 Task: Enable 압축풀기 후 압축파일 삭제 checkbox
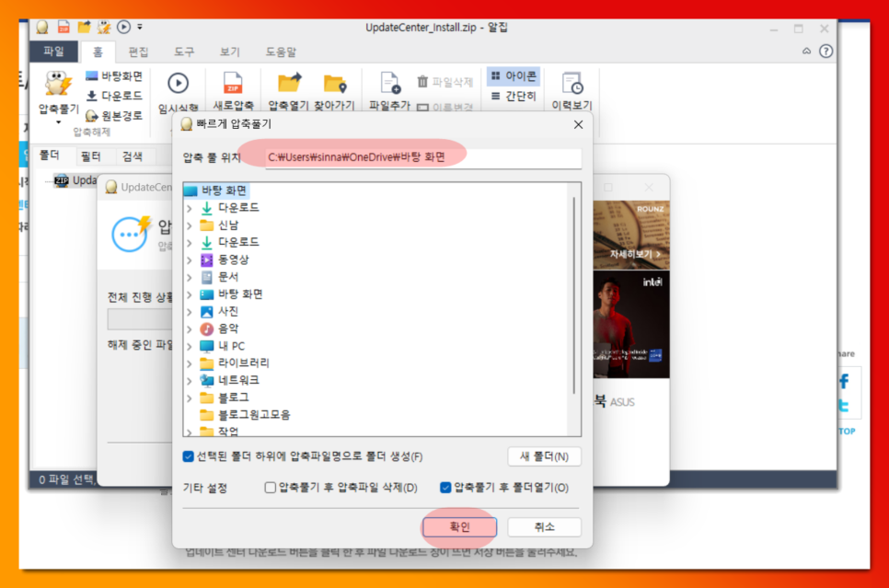[x=271, y=488]
